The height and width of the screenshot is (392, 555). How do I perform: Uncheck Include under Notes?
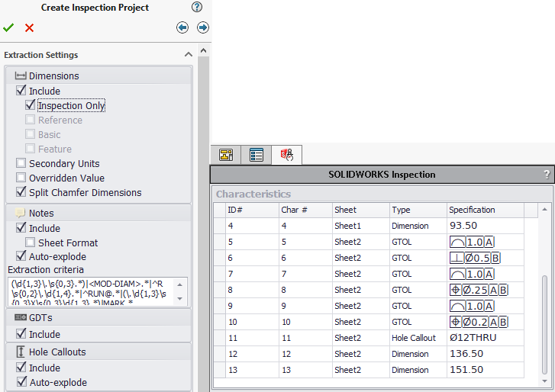(x=21, y=227)
